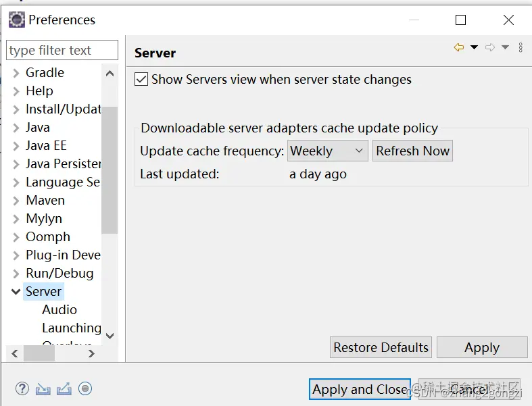
Task: Select the Oomph preferences category
Action: [48, 236]
